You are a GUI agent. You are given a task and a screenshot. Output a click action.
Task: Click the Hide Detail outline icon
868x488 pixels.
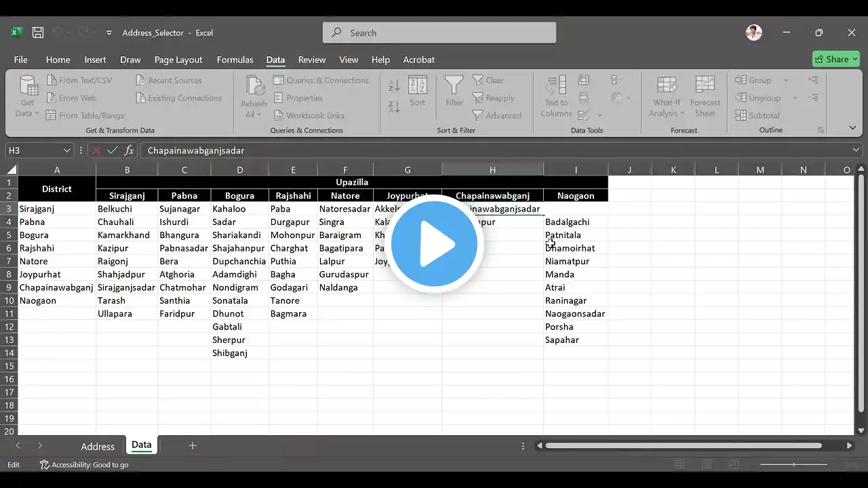(x=813, y=98)
